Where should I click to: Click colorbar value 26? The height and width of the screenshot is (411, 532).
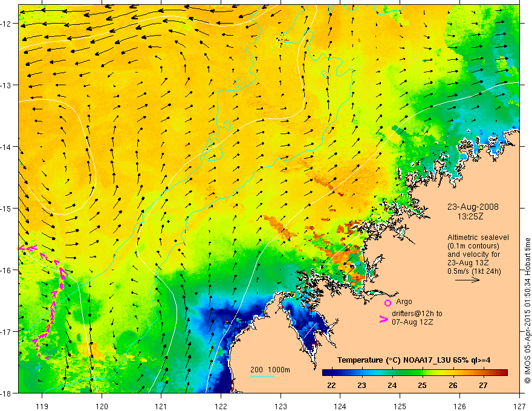pyautogui.click(x=453, y=385)
